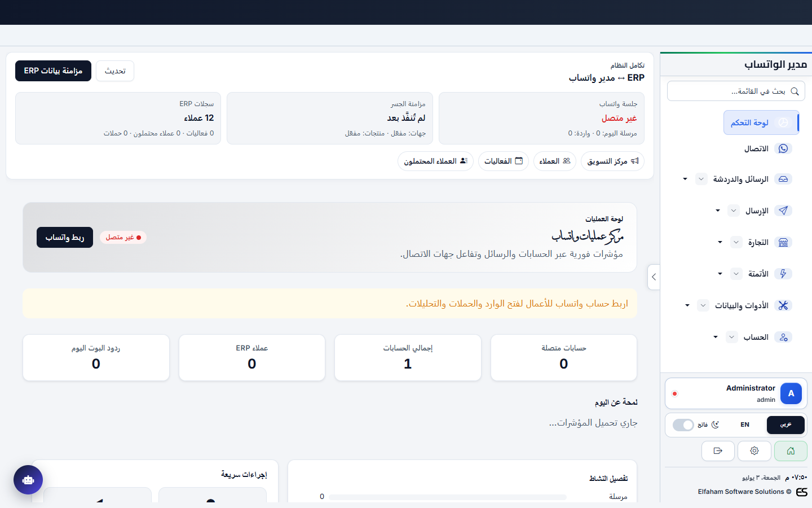The width and height of the screenshot is (812, 508).
Task: Click the Elfaham Software Solutions footer text
Action: (x=744, y=492)
